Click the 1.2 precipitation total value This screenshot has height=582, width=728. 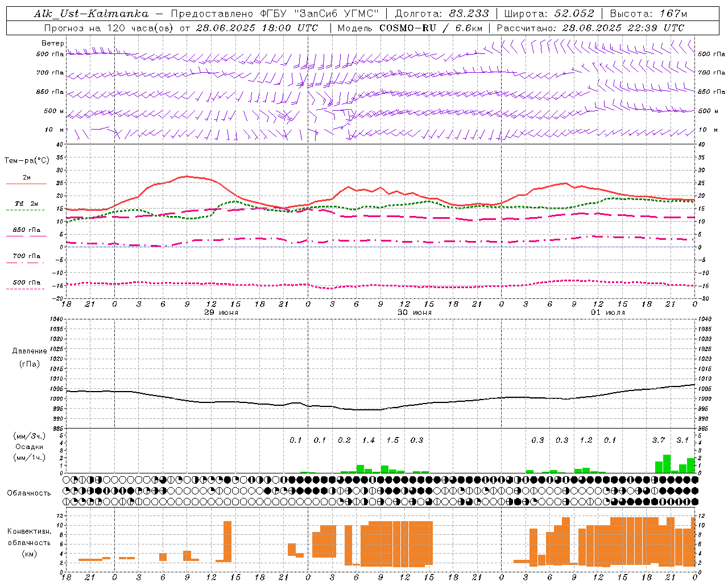point(586,440)
